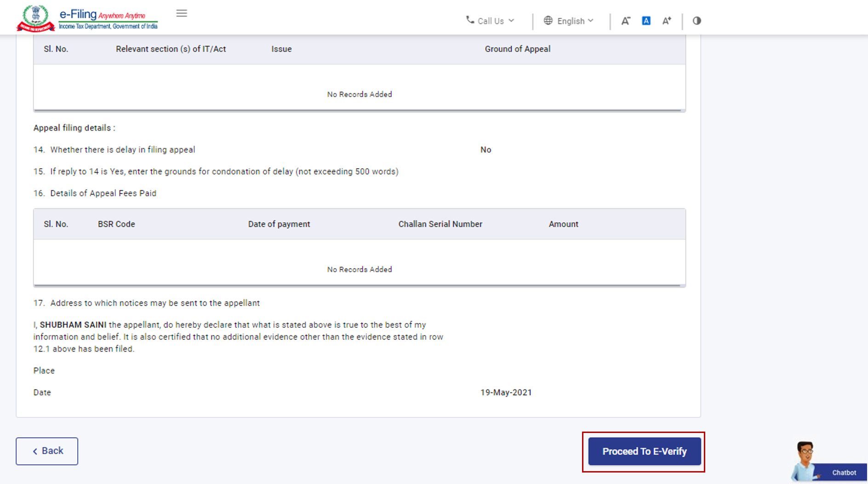Click the globe icon next to English
This screenshot has width=868, height=484.
point(548,20)
